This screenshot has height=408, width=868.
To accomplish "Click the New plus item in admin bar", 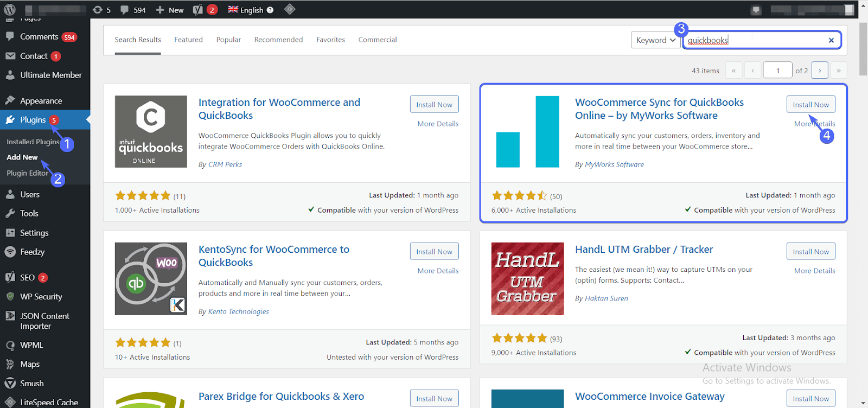I will pos(170,10).
